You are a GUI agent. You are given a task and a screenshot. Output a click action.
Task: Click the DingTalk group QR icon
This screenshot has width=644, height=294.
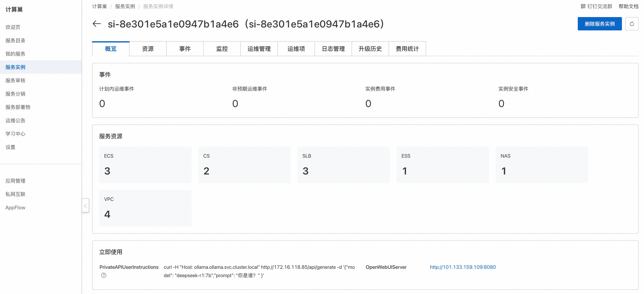[583, 6]
